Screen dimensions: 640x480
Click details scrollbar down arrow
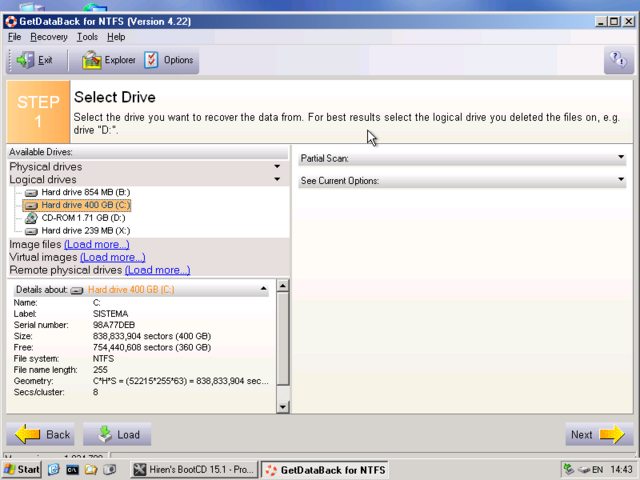[x=283, y=407]
